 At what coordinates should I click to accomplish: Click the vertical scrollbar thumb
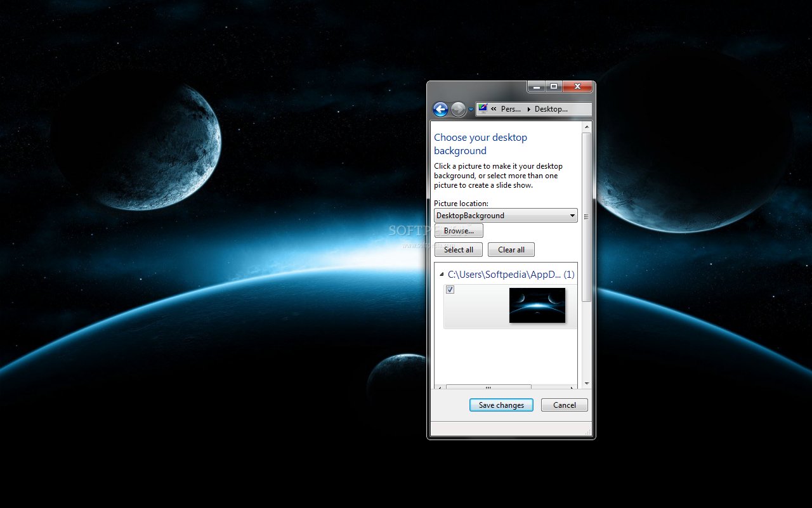587,217
